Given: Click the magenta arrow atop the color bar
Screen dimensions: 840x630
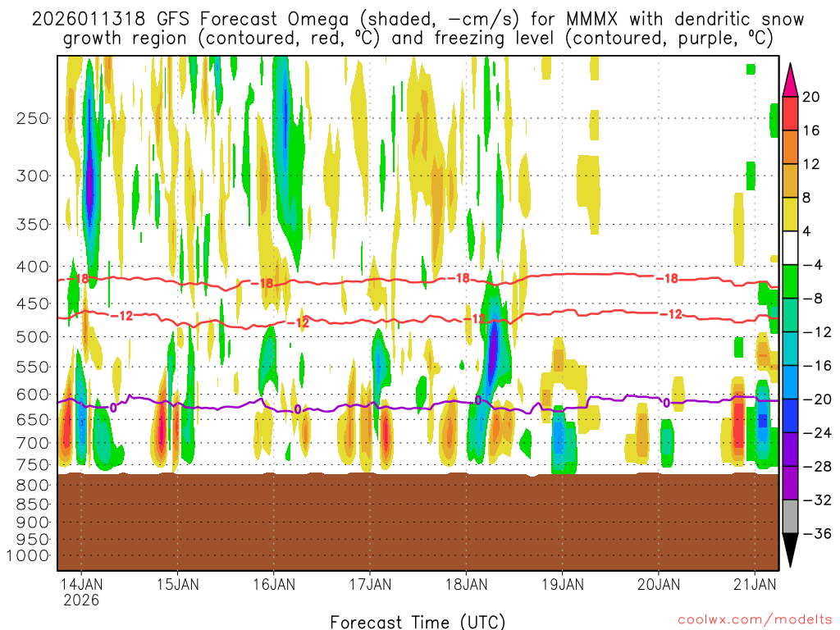Looking at the screenshot, I should (791, 80).
